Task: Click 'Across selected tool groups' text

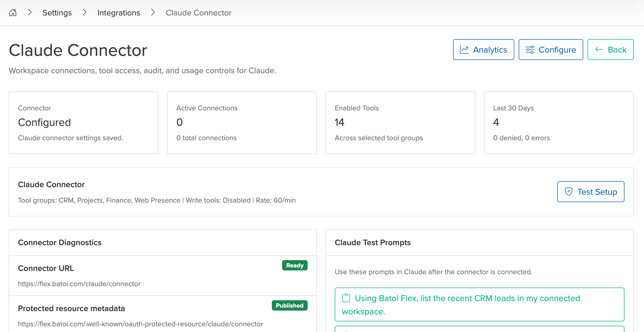Action: [379, 138]
